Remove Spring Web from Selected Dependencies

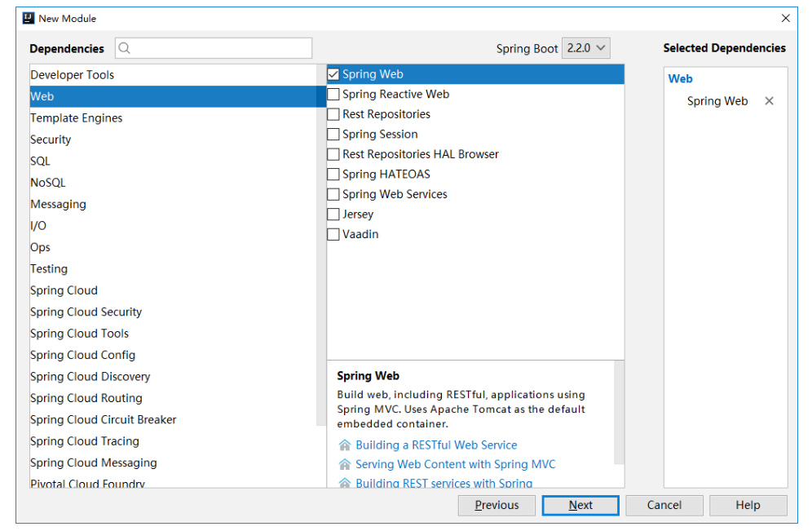769,101
